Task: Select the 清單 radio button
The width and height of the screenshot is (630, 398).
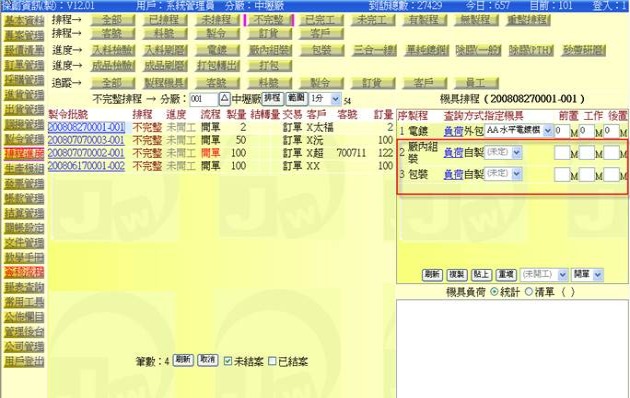Action: pyautogui.click(x=529, y=292)
